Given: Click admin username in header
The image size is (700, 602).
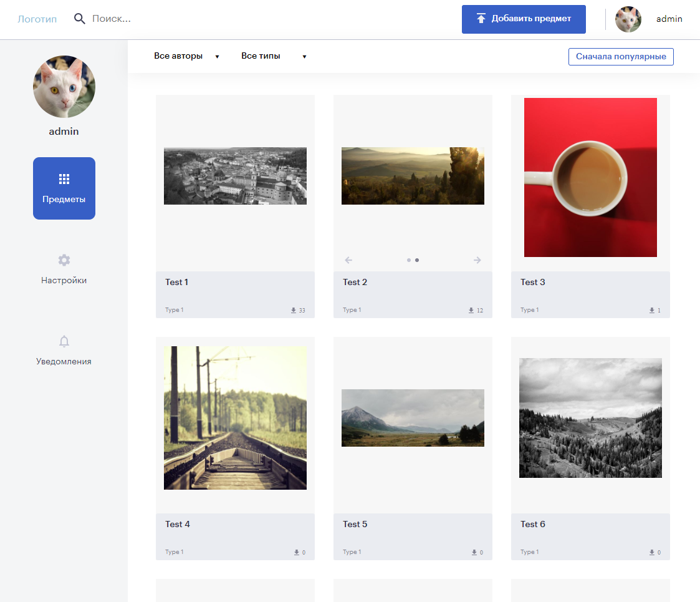Looking at the screenshot, I should (x=669, y=19).
